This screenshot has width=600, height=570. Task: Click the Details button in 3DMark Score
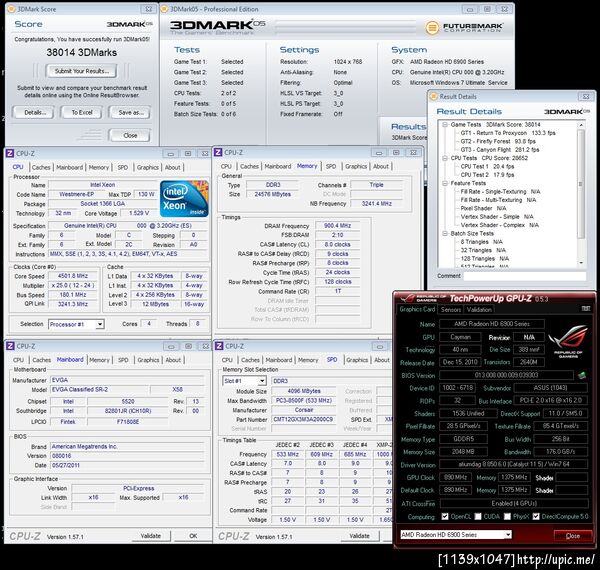[x=35, y=112]
